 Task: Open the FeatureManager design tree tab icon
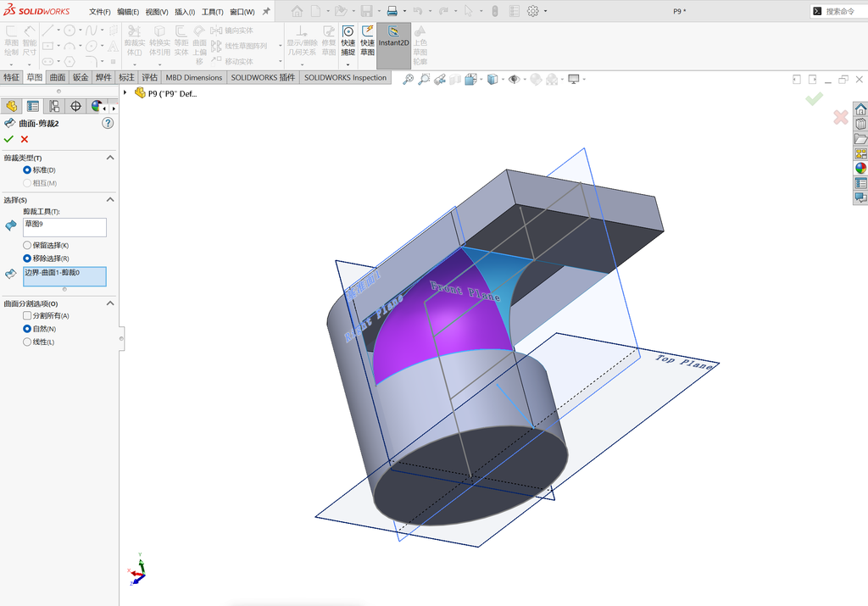[12, 106]
